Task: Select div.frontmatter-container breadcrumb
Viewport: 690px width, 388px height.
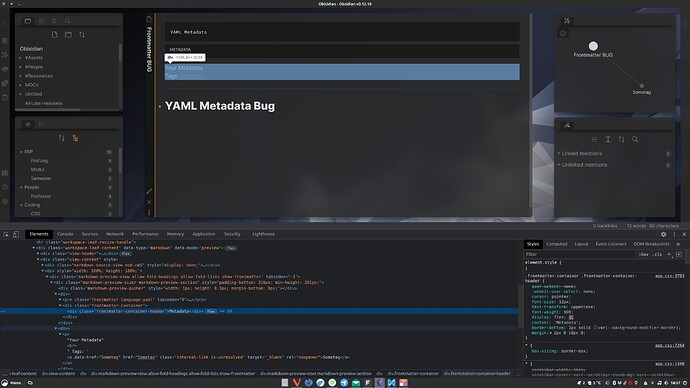Action: (413, 373)
